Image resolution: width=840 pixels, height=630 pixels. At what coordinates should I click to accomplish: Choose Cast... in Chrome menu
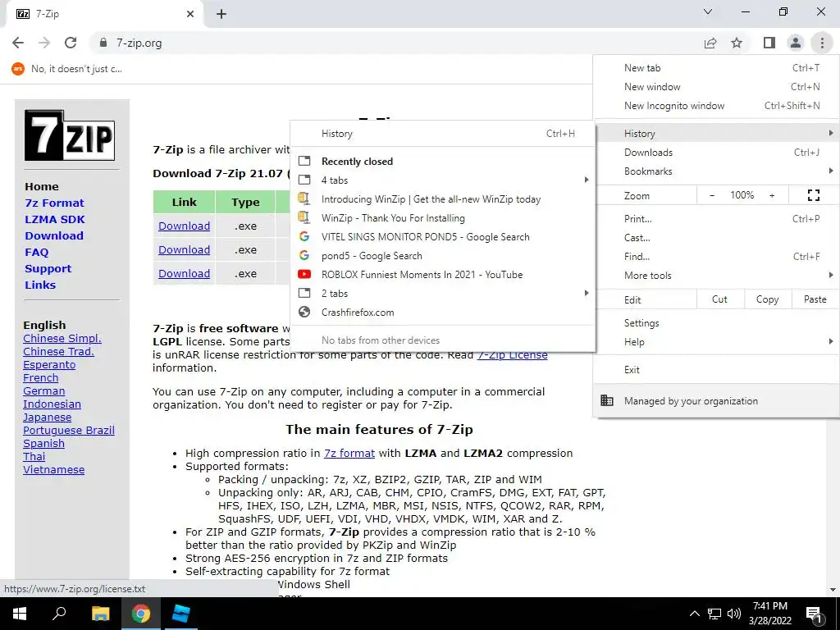[x=716, y=237]
